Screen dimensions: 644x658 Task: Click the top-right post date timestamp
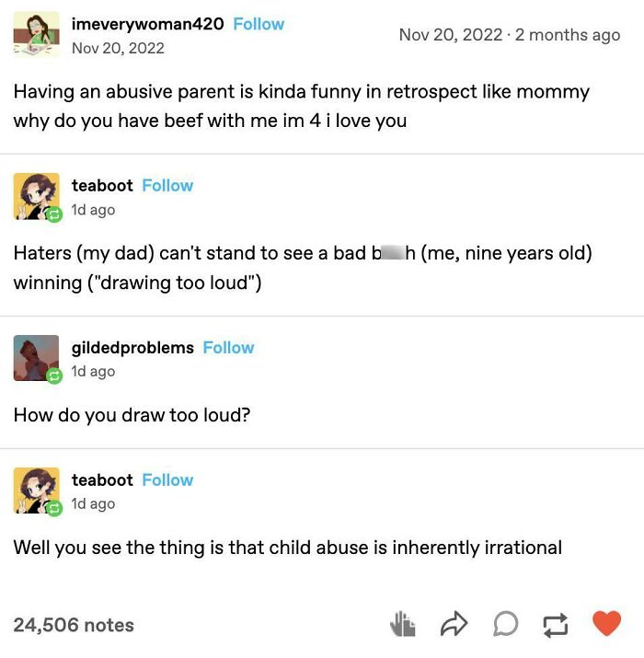click(x=510, y=35)
